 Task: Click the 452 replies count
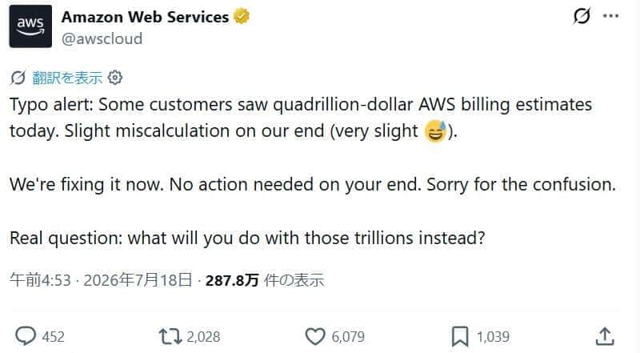[x=53, y=337]
